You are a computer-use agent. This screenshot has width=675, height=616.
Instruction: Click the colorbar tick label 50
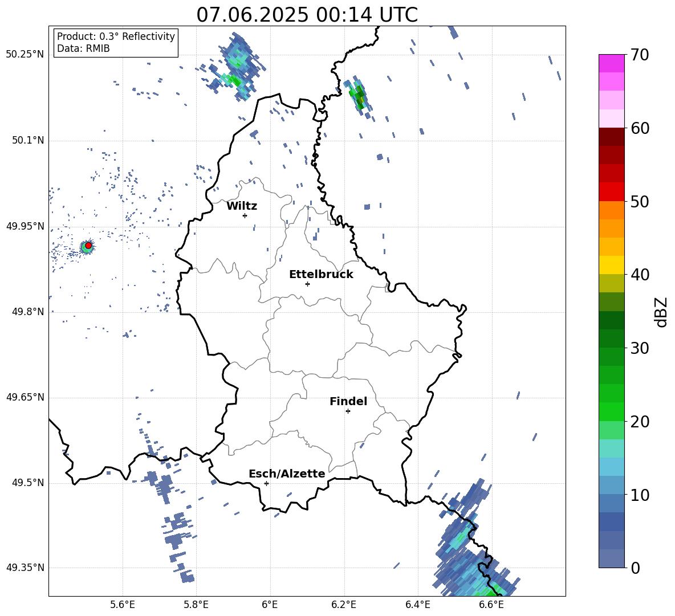640,201
